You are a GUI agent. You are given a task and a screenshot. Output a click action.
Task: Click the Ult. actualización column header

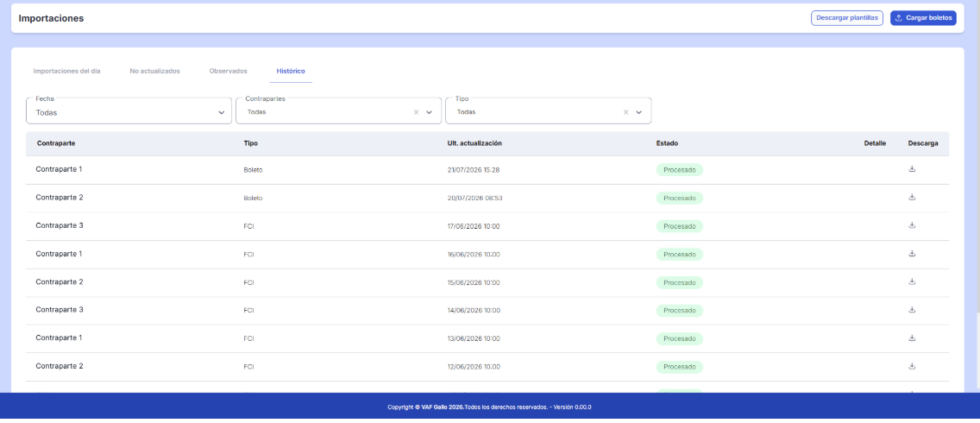(x=475, y=143)
